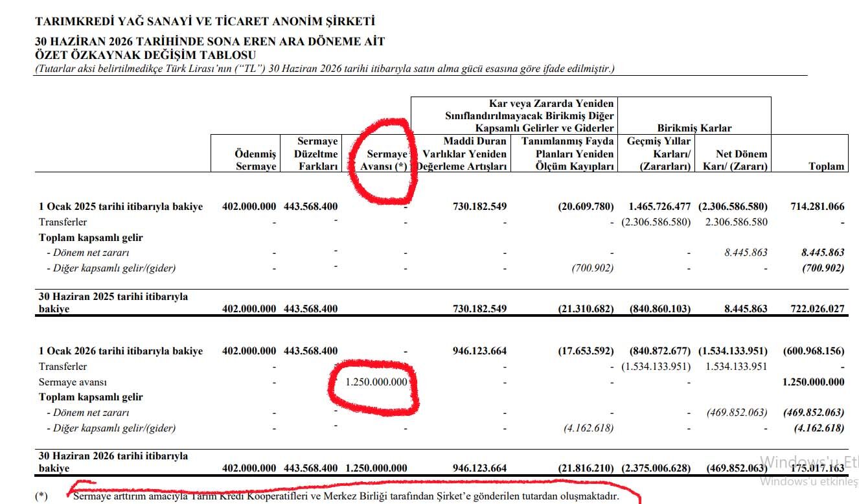The height and width of the screenshot is (504, 859).
Task: Click '443.568.400' in the 30 Haziran 2025 row
Action: coord(311,309)
